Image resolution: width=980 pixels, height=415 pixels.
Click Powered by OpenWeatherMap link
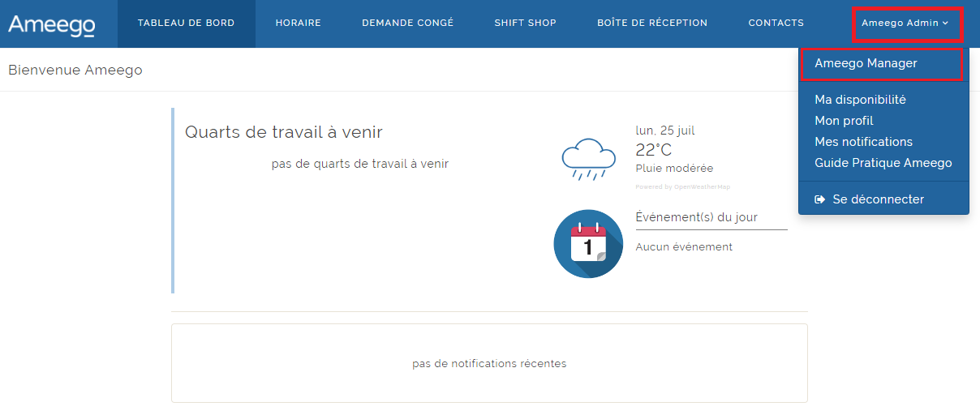tap(682, 187)
